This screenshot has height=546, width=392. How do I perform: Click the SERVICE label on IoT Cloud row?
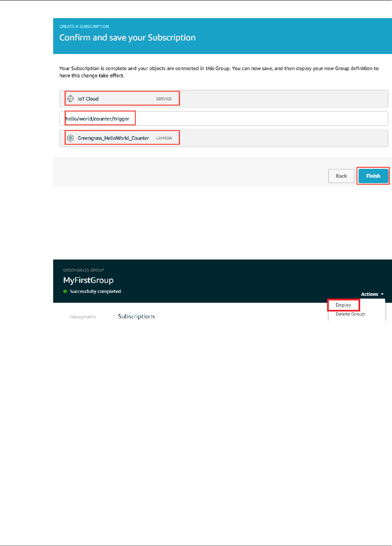tap(164, 99)
